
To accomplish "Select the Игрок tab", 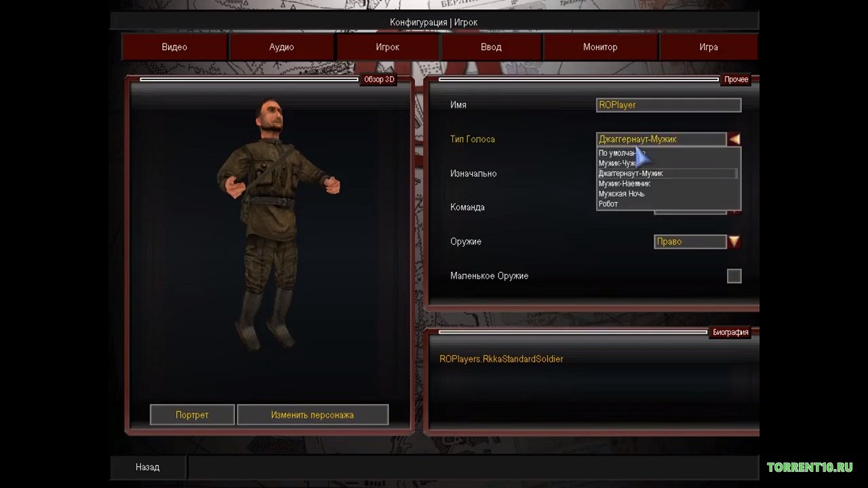I will pyautogui.click(x=388, y=47).
